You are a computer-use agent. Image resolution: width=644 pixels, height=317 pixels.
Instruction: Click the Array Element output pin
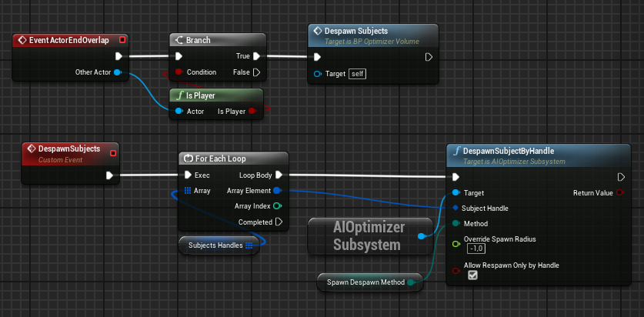tap(277, 190)
